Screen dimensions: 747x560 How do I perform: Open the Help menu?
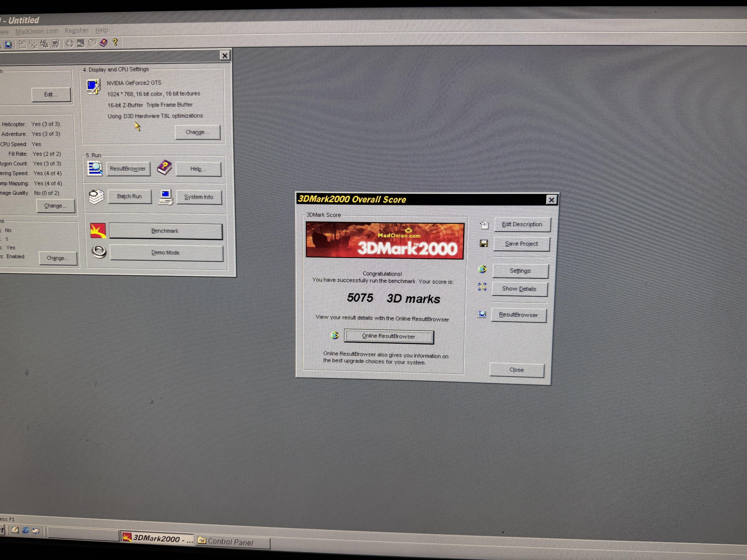coord(102,30)
